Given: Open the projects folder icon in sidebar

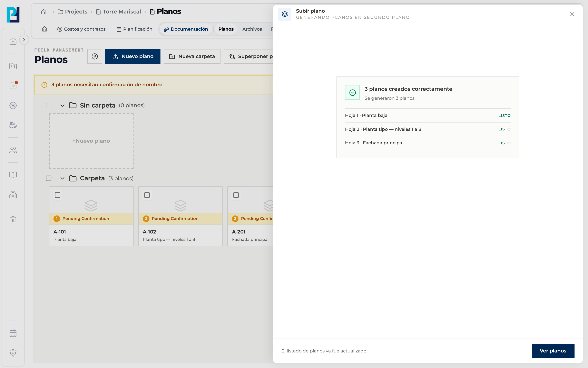Looking at the screenshot, I should click(x=13, y=66).
